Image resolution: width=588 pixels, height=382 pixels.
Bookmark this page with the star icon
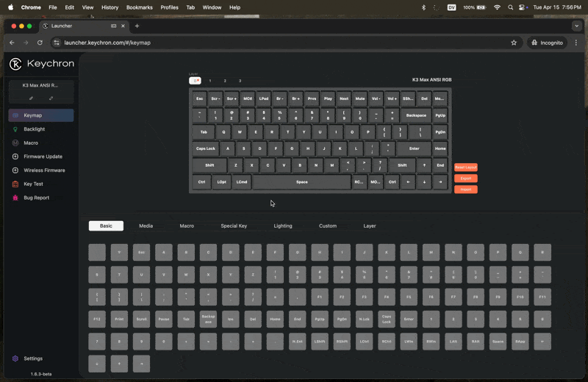pos(514,43)
